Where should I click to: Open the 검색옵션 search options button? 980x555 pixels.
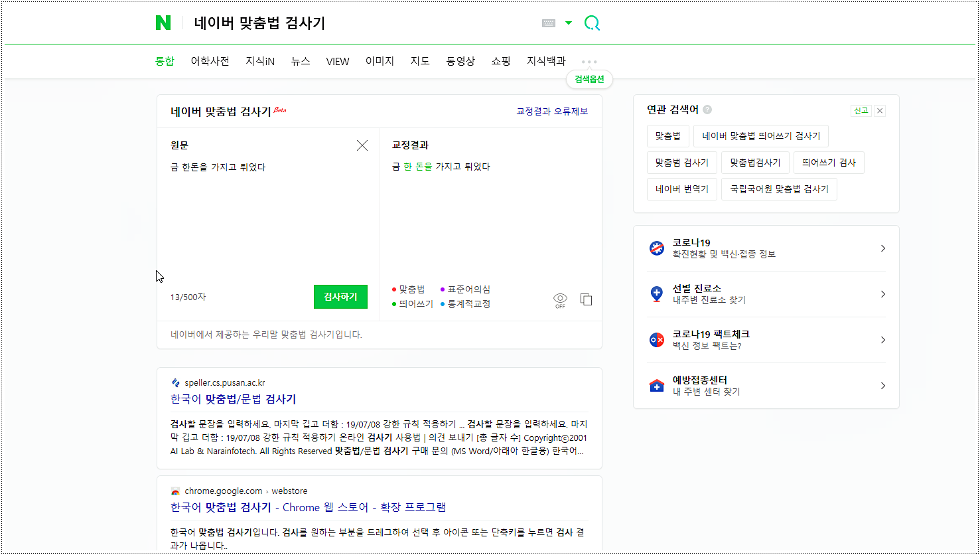pyautogui.click(x=589, y=80)
